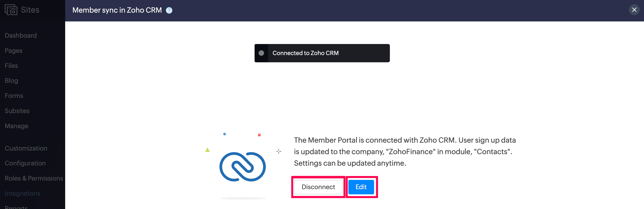Image resolution: width=644 pixels, height=209 pixels.
Task: Select Roles & Permissions
Action: pos(34,178)
